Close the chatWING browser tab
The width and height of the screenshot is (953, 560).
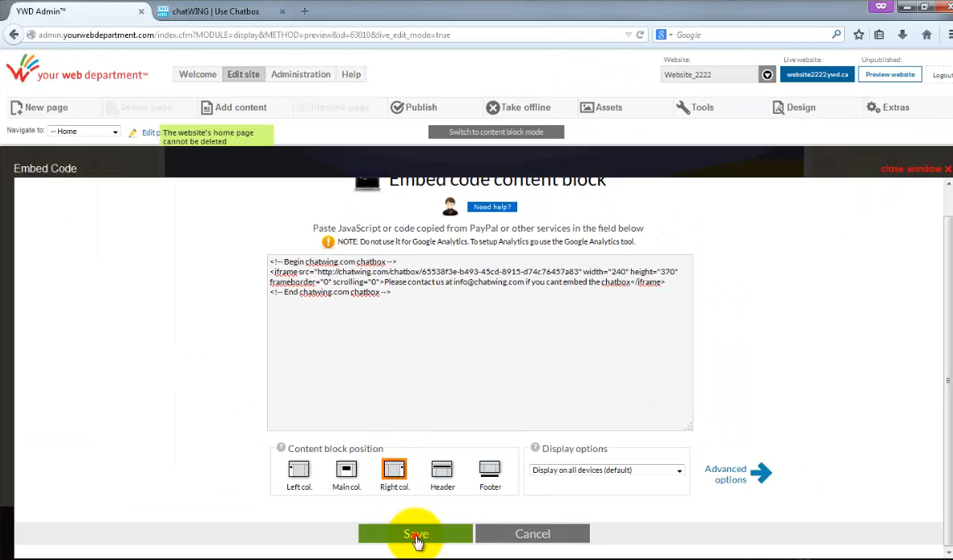pyautogui.click(x=282, y=11)
